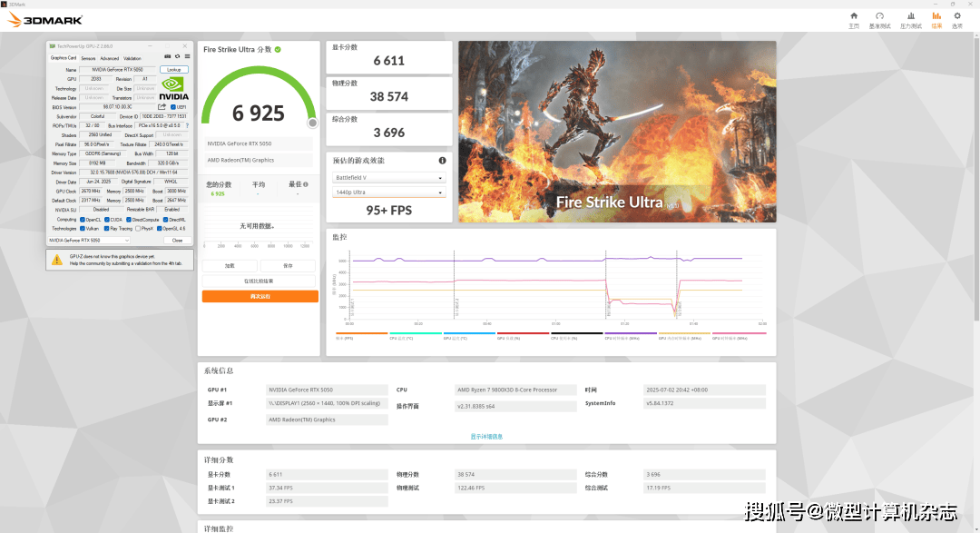Click the GDDR6 (Samsung) memory type field

pos(103,153)
